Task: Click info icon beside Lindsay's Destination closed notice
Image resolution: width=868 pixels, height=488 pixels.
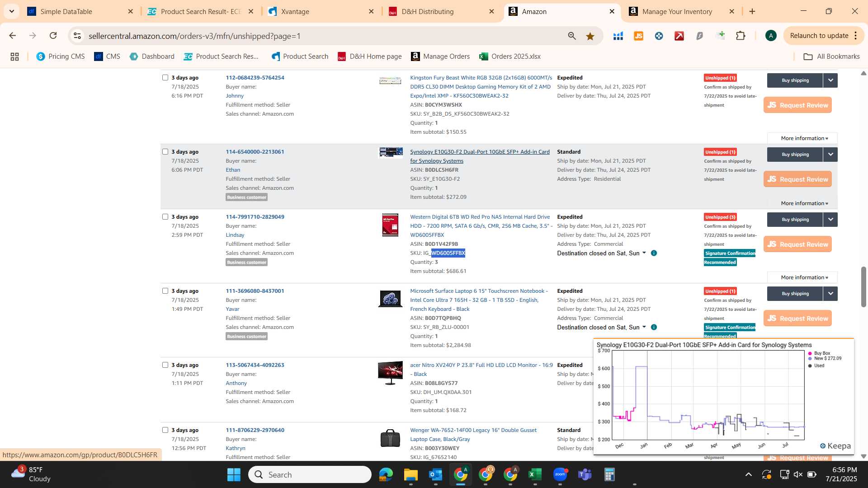Action: pyautogui.click(x=654, y=253)
